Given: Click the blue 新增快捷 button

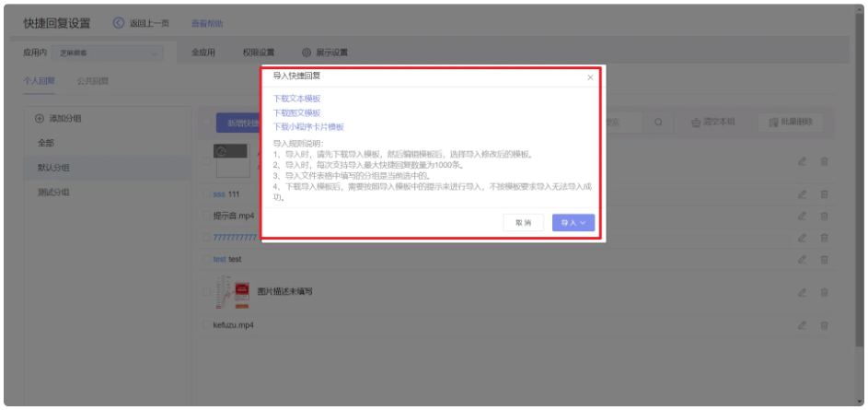Looking at the screenshot, I should pyautogui.click(x=238, y=123).
